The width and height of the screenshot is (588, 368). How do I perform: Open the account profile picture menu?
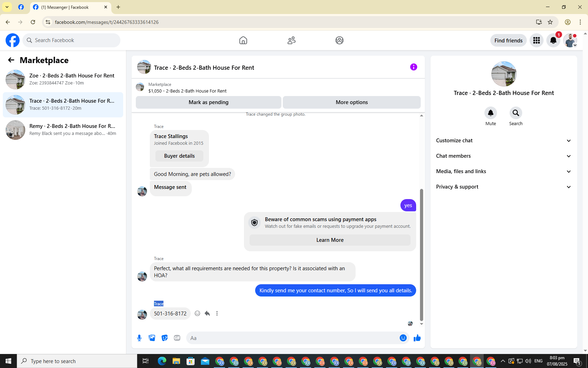point(570,40)
